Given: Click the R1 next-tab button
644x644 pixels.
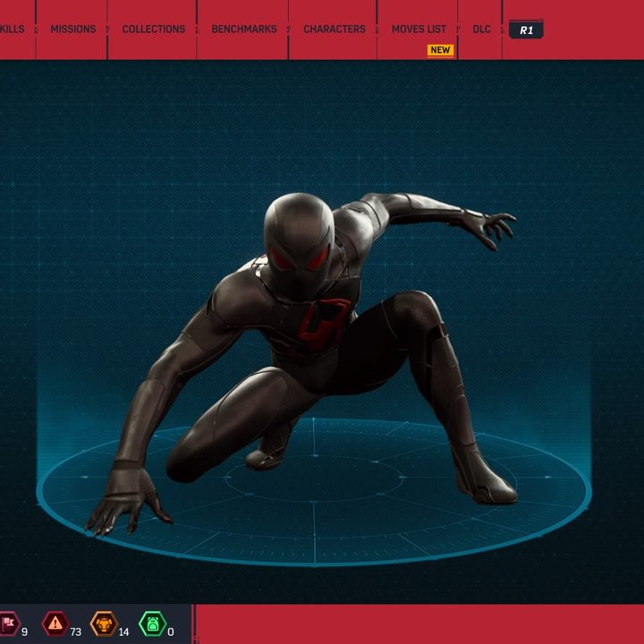Looking at the screenshot, I should pyautogui.click(x=526, y=30).
